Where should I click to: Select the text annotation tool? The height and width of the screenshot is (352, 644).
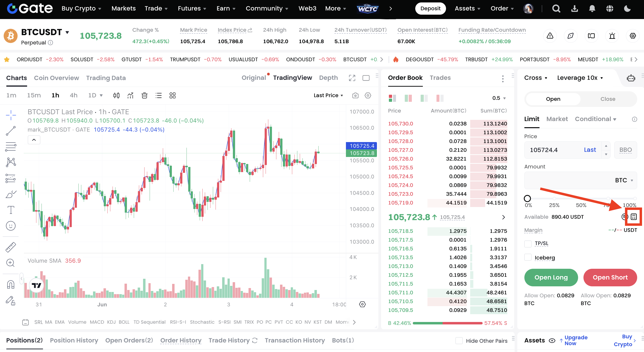[x=11, y=210]
